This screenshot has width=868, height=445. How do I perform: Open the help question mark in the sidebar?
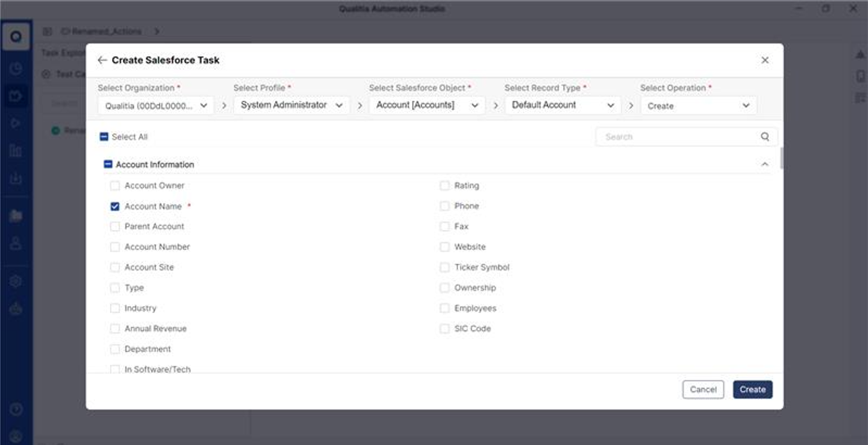(x=16, y=409)
